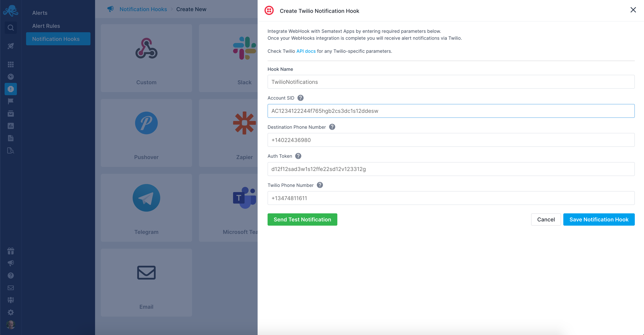Click Auth Token help icon
Image resolution: width=644 pixels, height=335 pixels.
point(298,156)
